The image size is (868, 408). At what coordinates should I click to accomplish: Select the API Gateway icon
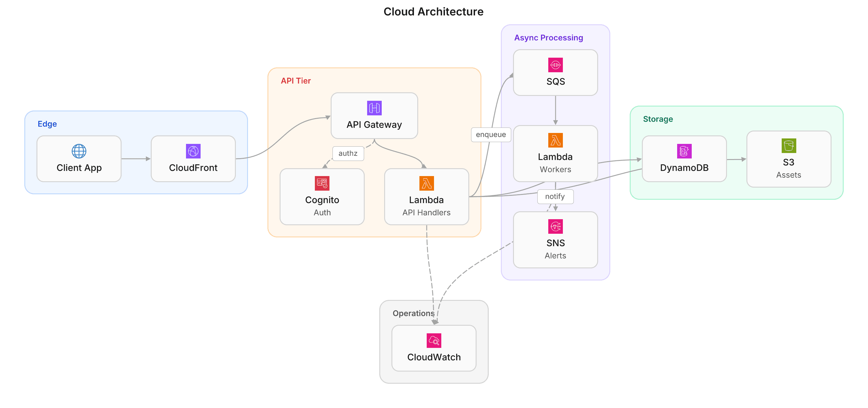[374, 108]
